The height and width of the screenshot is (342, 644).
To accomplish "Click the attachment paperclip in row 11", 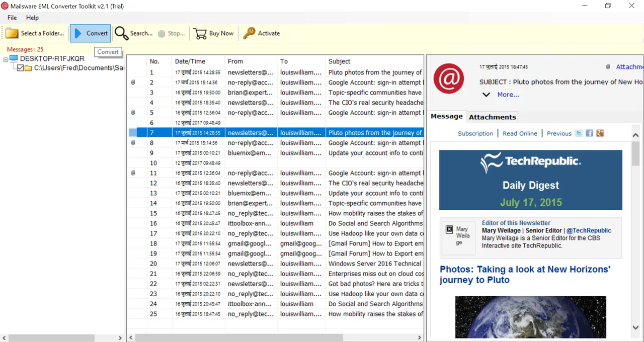I will point(133,173).
